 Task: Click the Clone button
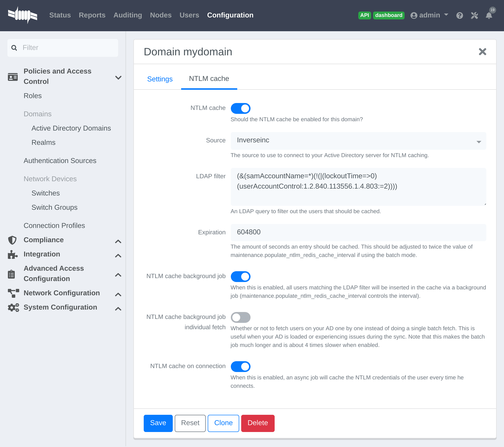223,423
